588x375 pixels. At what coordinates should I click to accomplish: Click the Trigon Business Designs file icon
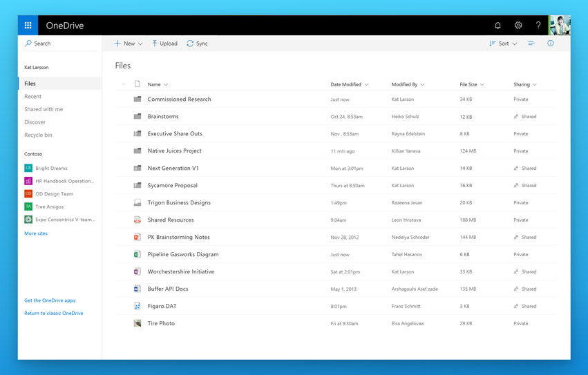pos(137,202)
